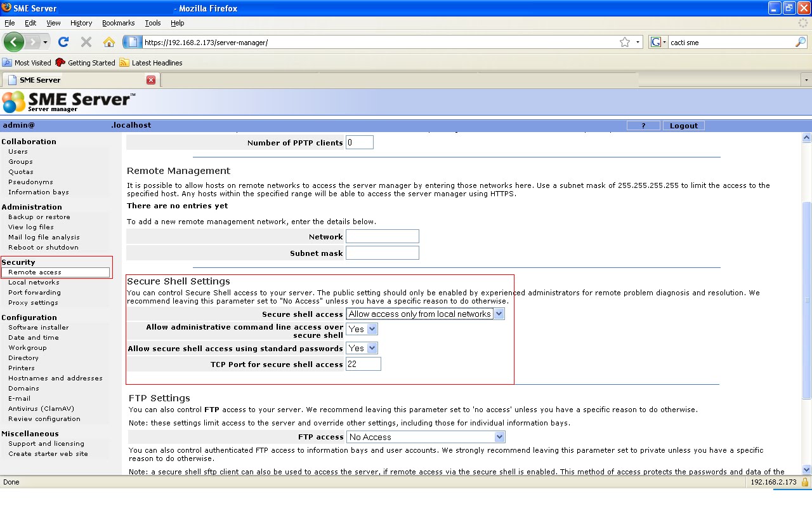The width and height of the screenshot is (812, 508).
Task: Open the address bar history dropdown
Action: [x=638, y=43]
